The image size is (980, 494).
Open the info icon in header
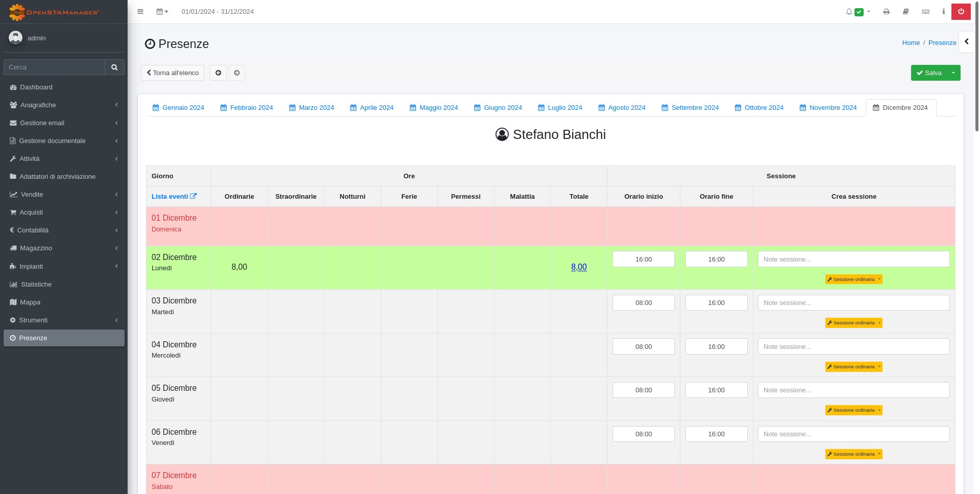(x=943, y=12)
